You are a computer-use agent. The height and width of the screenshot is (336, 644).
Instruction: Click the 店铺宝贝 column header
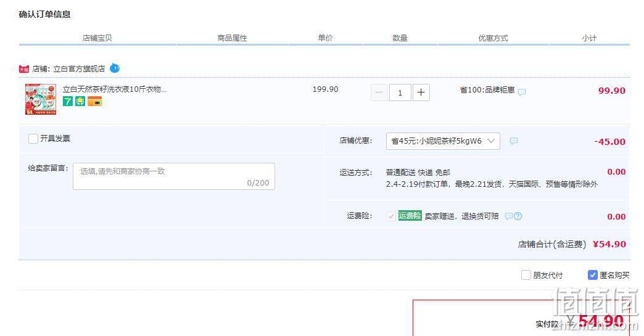pos(97,38)
